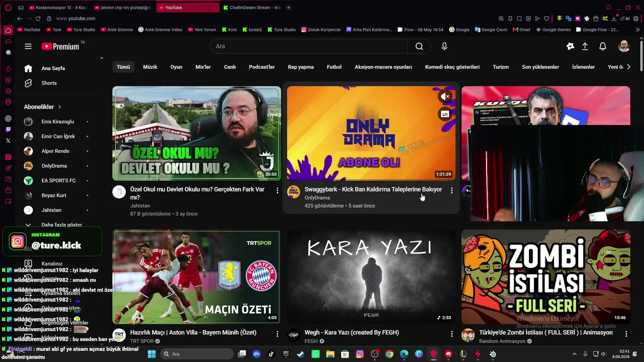Unmute the Swaggybark preview video

tap(445, 97)
